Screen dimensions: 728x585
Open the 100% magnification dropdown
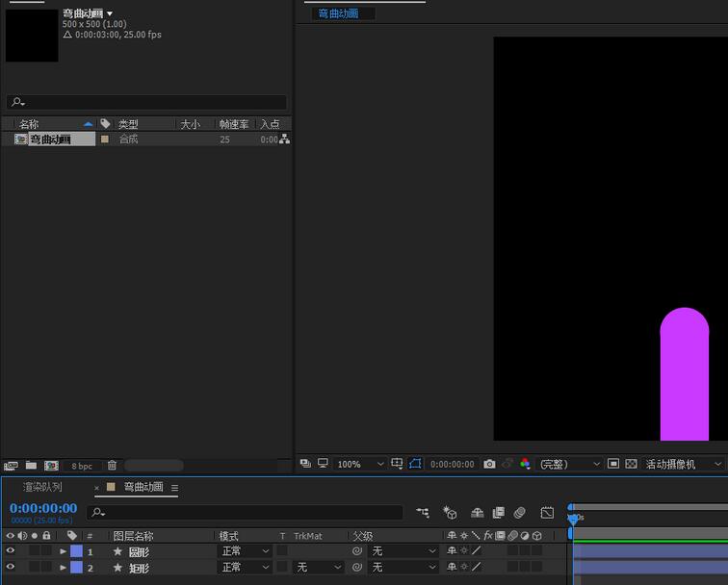[360, 464]
